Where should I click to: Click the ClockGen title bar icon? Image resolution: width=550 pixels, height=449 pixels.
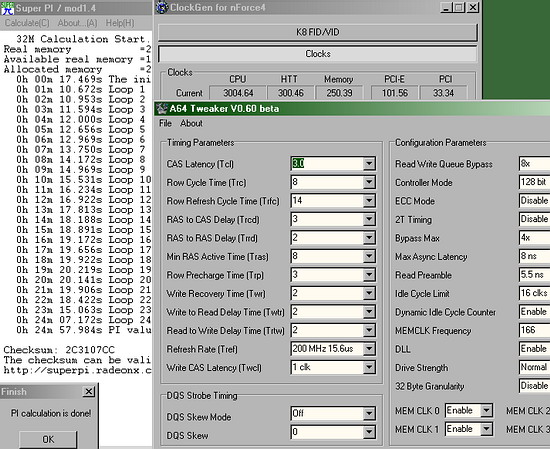pos(162,7)
